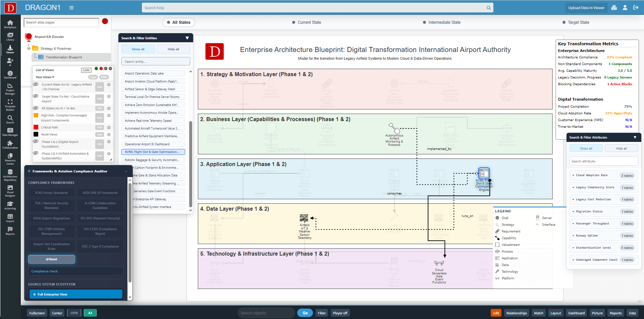The image size is (644, 319).
Task: Open the eLearning sidebar icon
Action: tap(10, 205)
